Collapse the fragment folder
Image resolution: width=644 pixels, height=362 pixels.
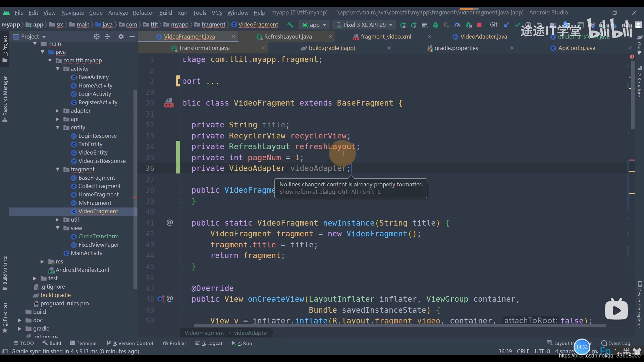point(58,169)
